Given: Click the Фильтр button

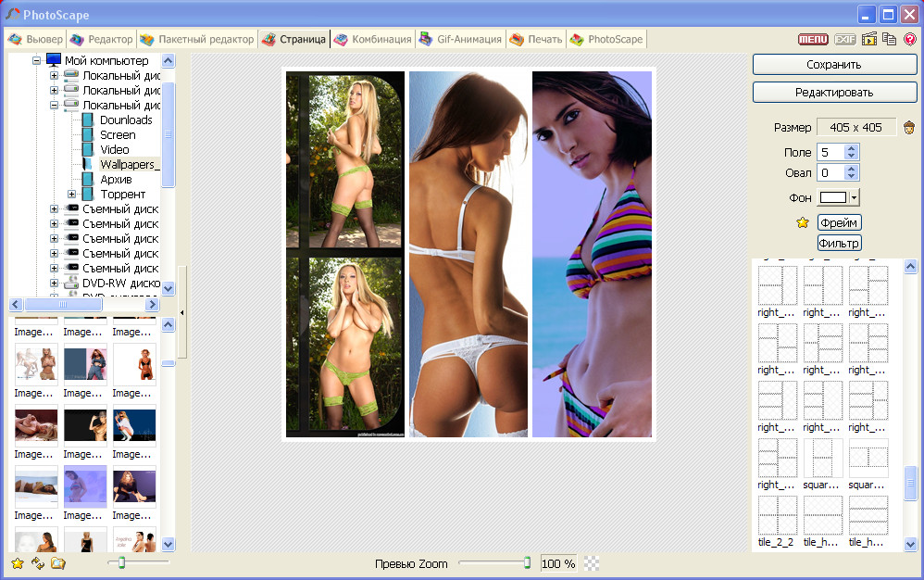Looking at the screenshot, I should point(839,243).
